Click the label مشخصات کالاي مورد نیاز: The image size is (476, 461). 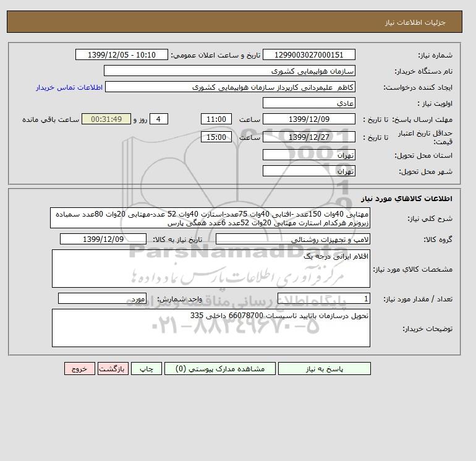[x=413, y=269]
